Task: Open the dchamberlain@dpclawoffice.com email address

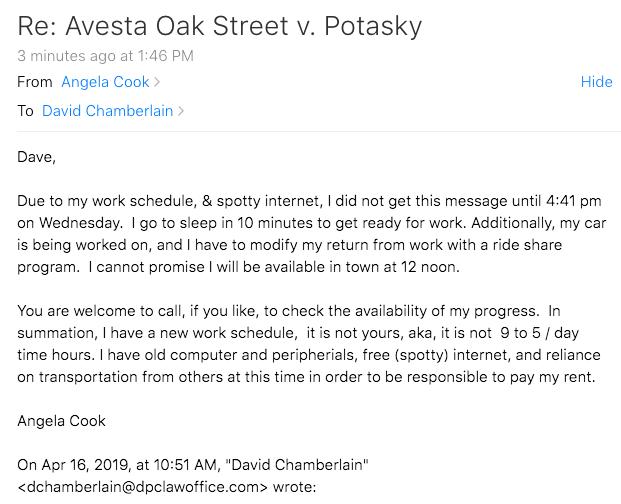Action: 143,487
